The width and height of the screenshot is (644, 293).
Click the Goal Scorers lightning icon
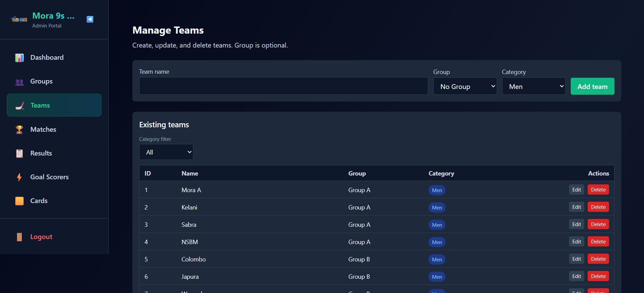point(19,177)
